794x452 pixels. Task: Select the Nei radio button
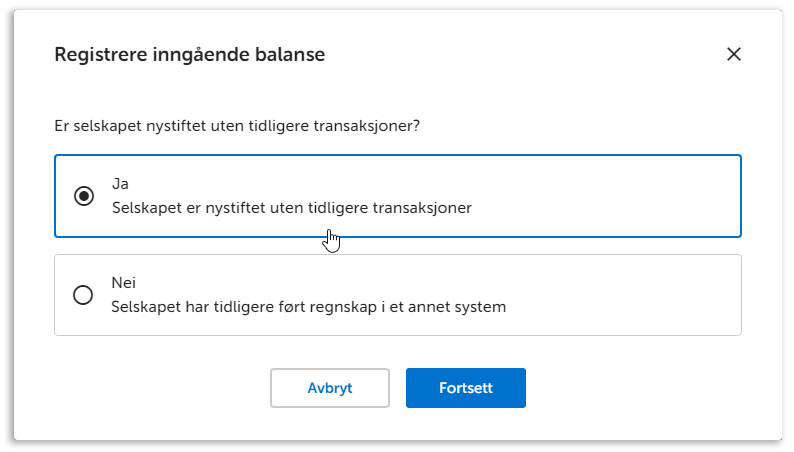(x=84, y=295)
